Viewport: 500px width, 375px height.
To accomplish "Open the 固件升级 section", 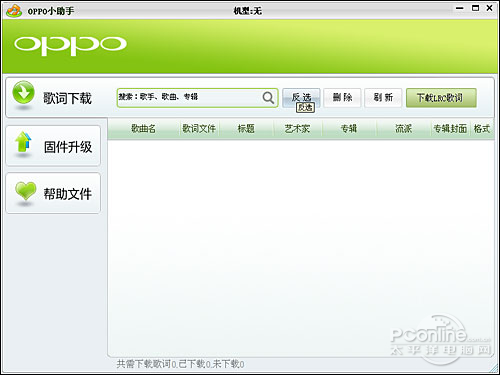I will 53,146.
